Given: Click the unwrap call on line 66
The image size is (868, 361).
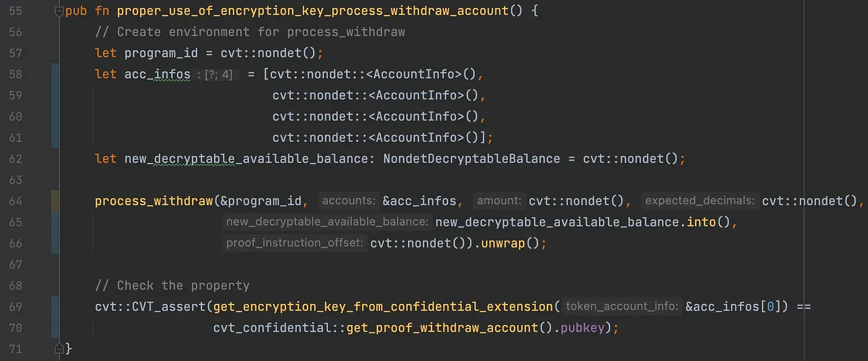Looking at the screenshot, I should [503, 243].
